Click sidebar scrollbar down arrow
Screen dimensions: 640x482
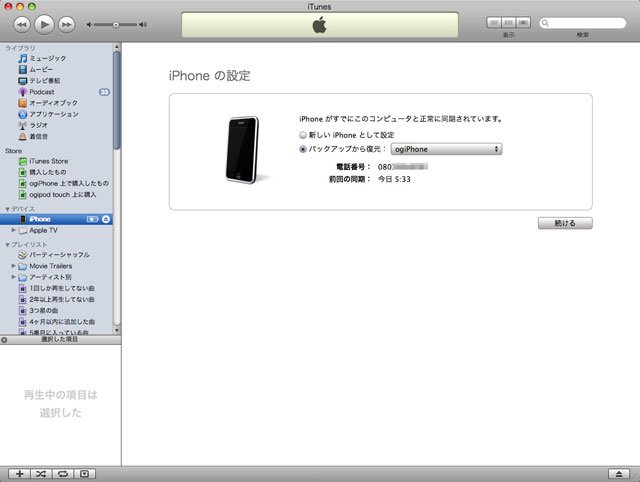click(x=117, y=330)
